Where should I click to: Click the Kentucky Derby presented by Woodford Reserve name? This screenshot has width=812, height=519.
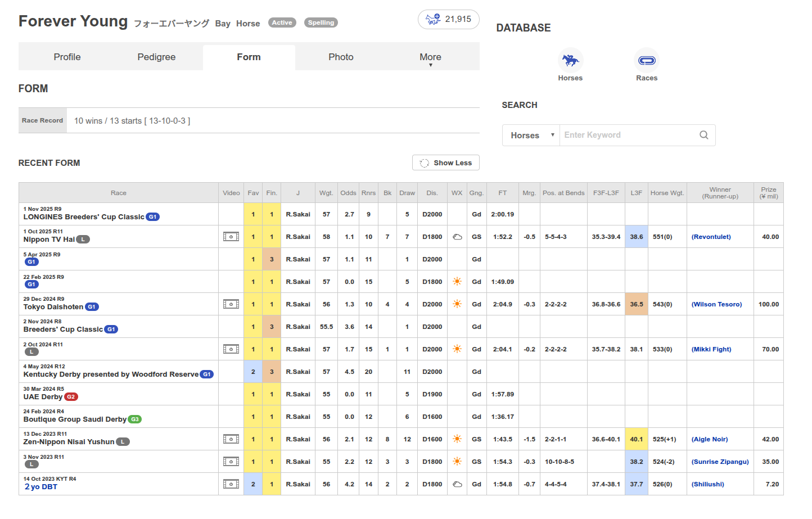coord(111,374)
